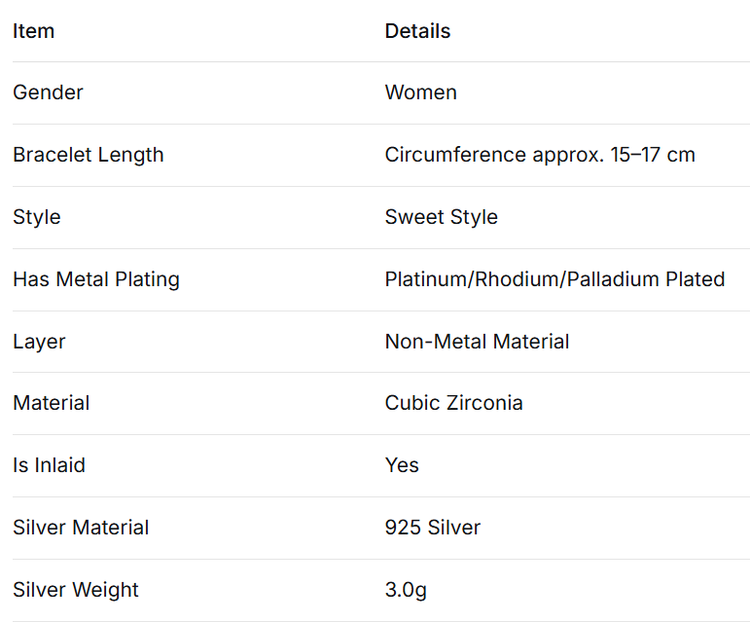Select the "Material" row label

51,403
